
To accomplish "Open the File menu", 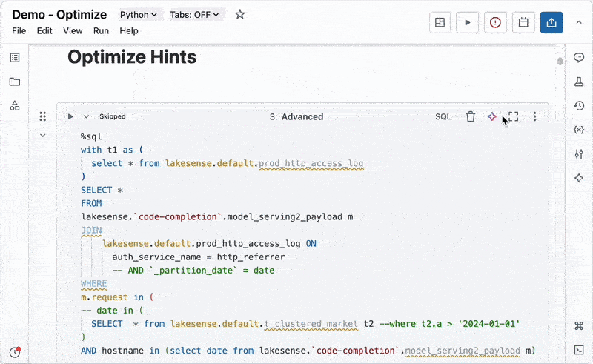I will (19, 31).
